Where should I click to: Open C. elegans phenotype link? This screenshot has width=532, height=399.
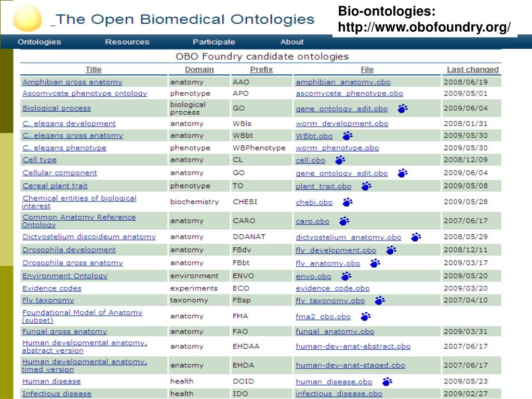tap(64, 148)
